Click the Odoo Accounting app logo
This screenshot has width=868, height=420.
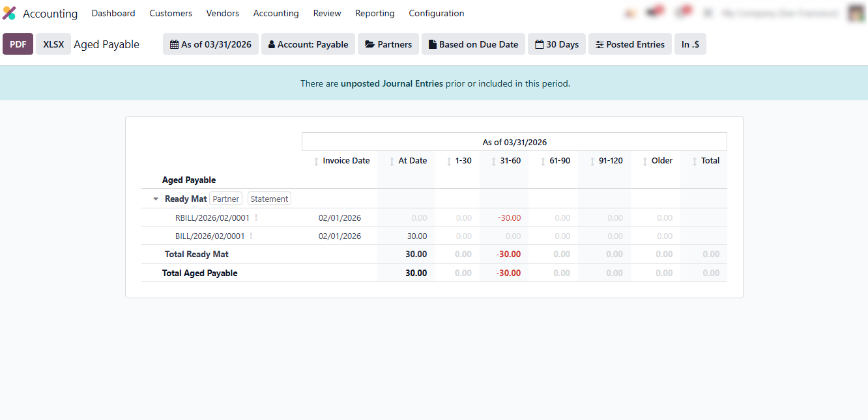tap(9, 13)
